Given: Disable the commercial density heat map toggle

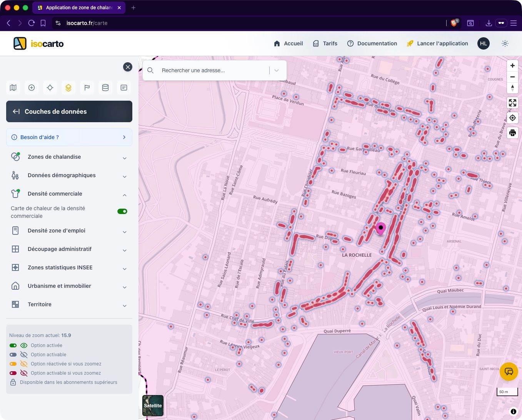Looking at the screenshot, I should pos(122,211).
